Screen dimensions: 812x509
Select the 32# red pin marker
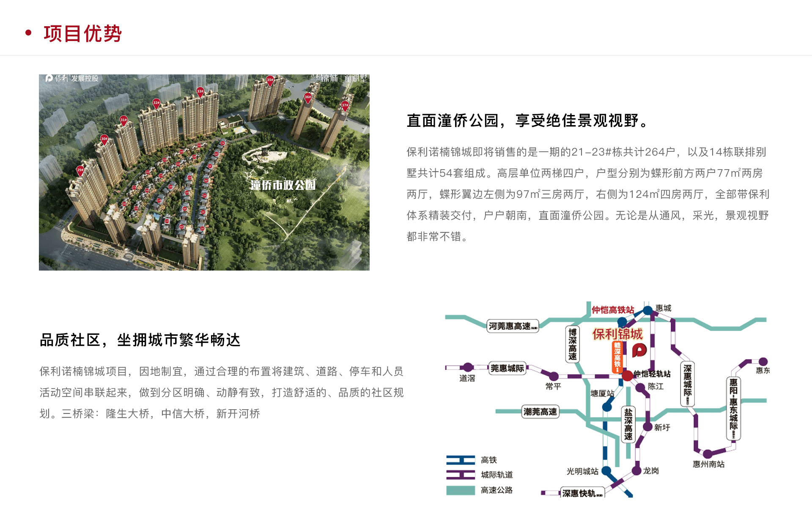tap(156, 103)
